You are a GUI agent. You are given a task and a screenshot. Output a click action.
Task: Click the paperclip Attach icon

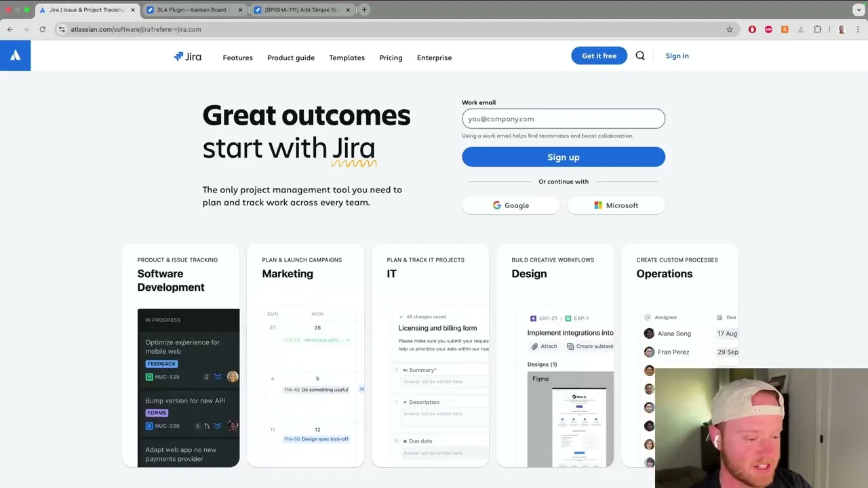534,346
